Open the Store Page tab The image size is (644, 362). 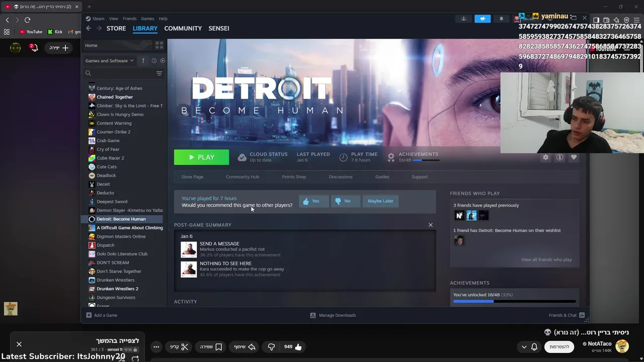(192, 176)
